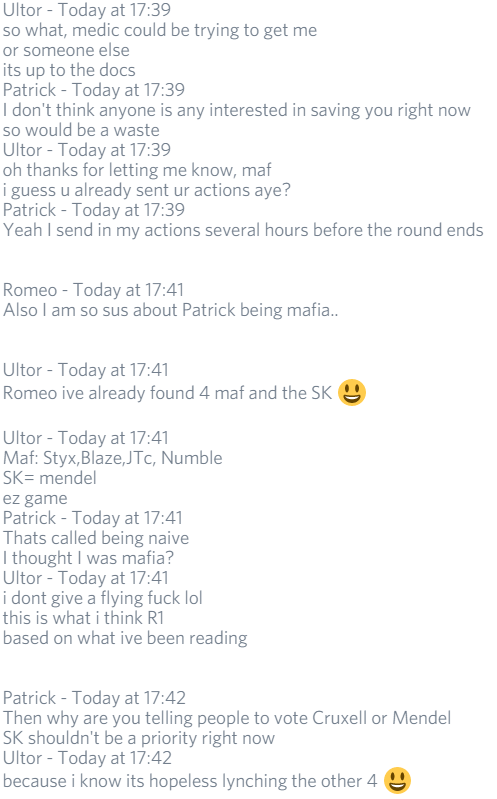This screenshot has height=799, width=497.
Task: Click the 'ez game' message
Action: pyautogui.click(x=35, y=498)
